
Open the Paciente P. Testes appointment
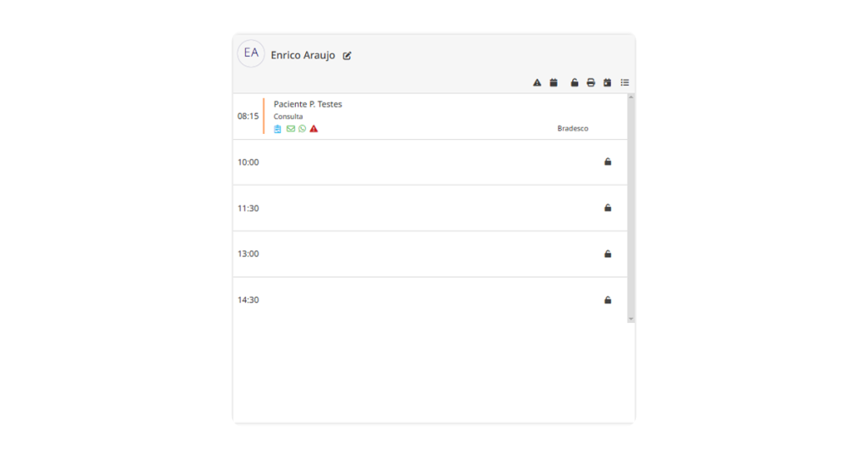tap(308, 104)
